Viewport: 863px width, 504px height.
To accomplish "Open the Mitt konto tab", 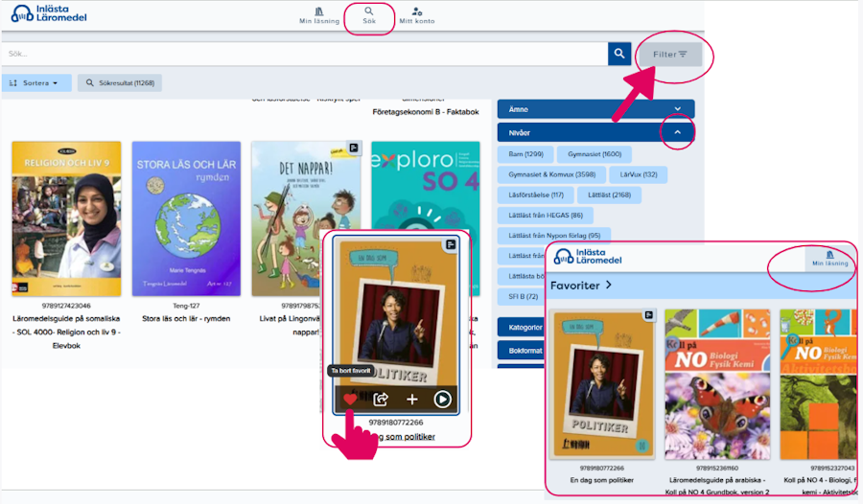I will (x=417, y=14).
